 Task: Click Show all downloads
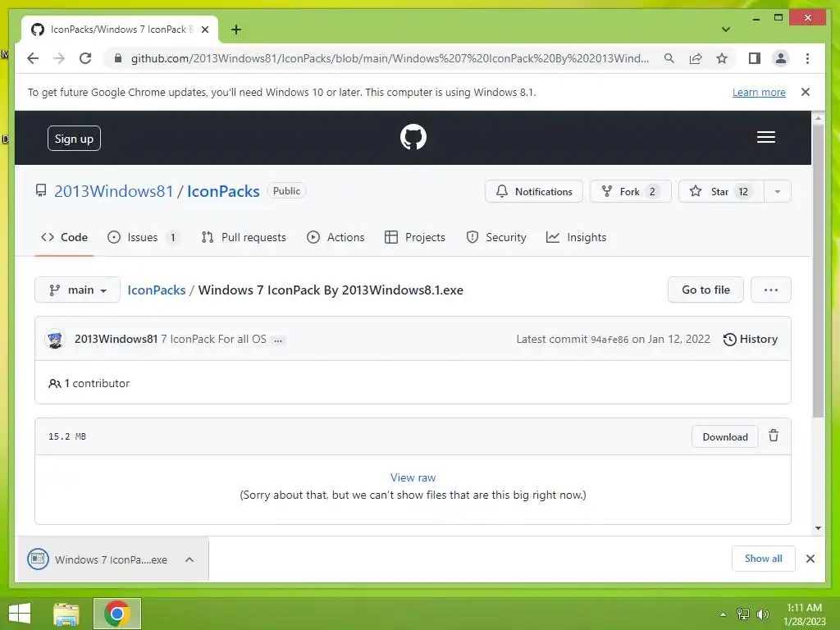pos(764,559)
